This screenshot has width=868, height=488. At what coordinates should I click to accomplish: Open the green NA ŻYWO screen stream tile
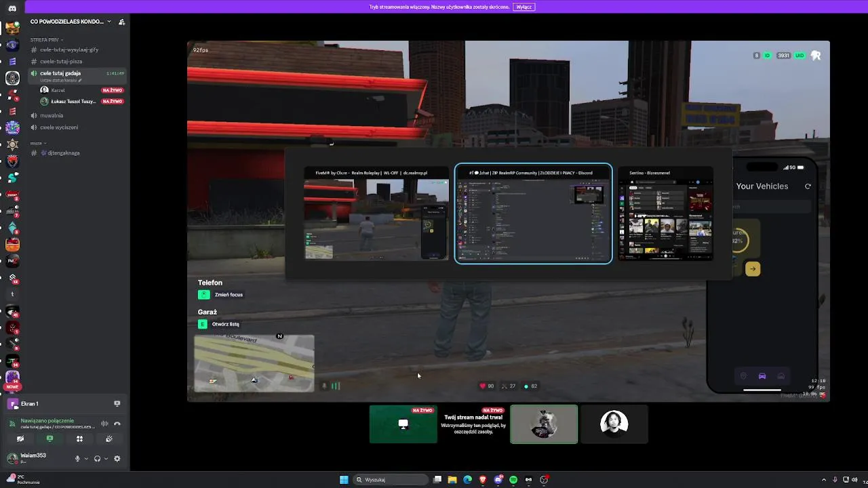point(403,424)
